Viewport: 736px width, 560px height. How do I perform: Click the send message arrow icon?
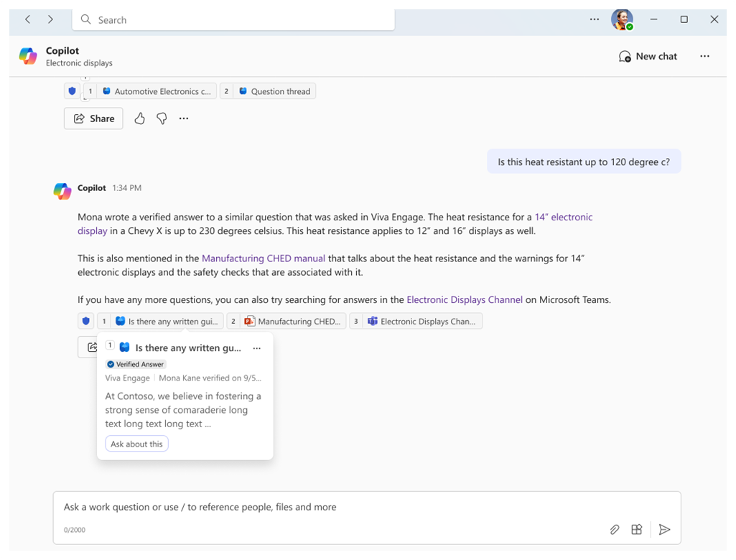tap(665, 530)
